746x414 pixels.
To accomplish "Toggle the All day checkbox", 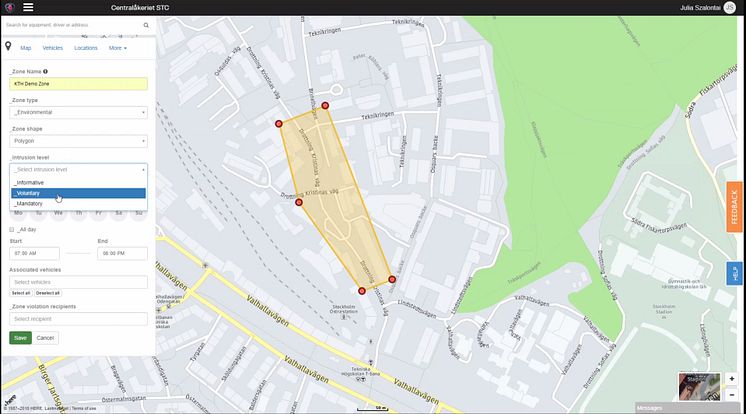I will pyautogui.click(x=12, y=229).
